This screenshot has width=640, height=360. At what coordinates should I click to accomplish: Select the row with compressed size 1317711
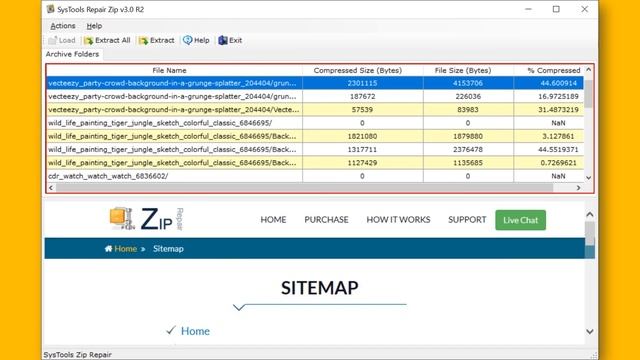tap(315, 149)
